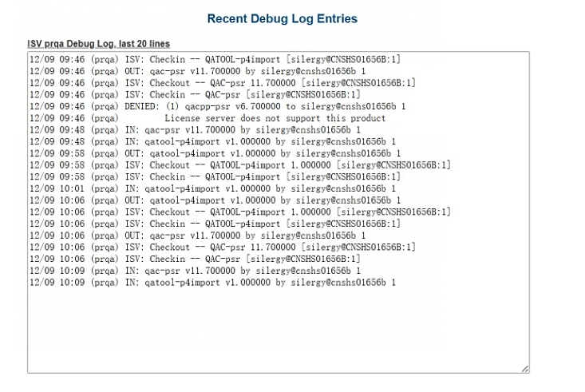Click the 10:09 IN qac-psr log line
The image size is (585, 392).
point(194,271)
